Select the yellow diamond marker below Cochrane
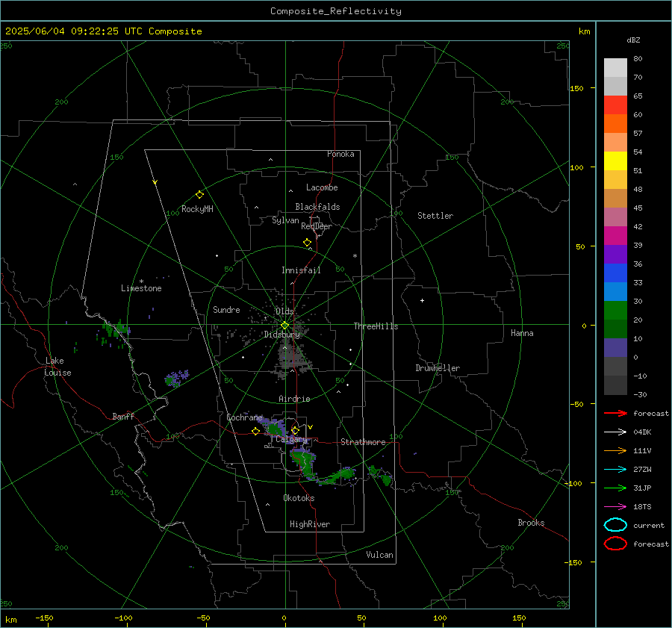The width and height of the screenshot is (672, 628). (x=255, y=432)
